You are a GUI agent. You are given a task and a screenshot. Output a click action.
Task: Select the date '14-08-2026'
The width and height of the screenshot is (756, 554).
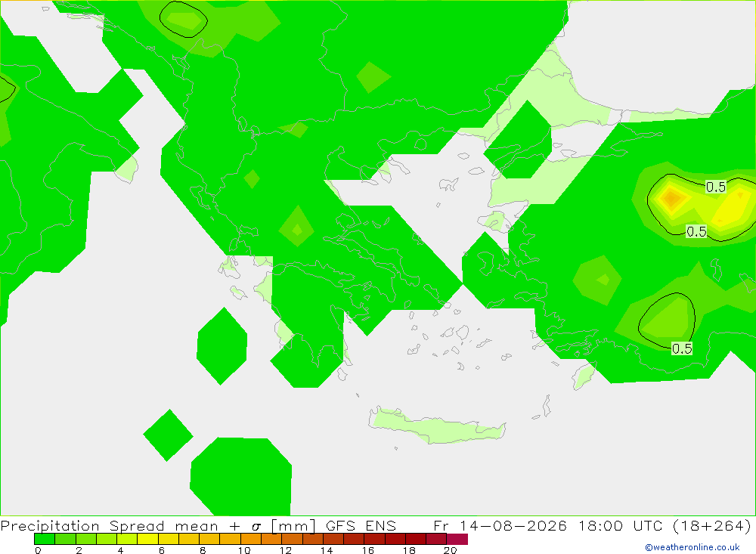(x=513, y=525)
